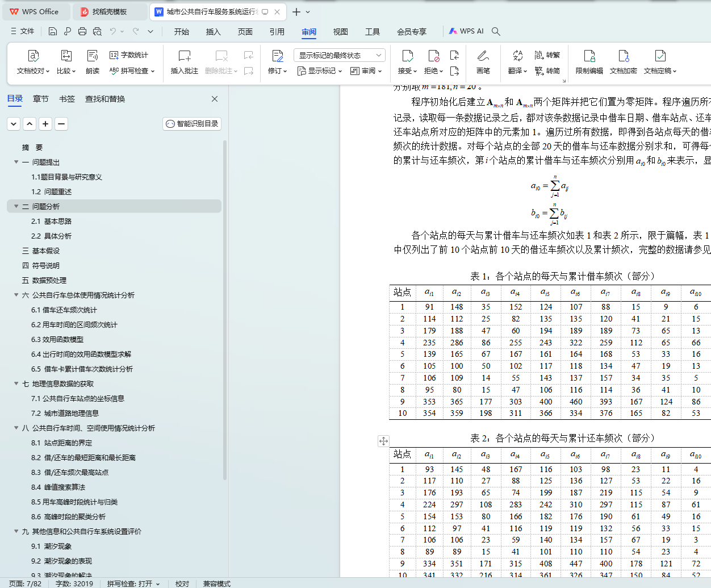Click the 比较 compare documents icon
Screen dimensions: 711x588
click(66, 56)
